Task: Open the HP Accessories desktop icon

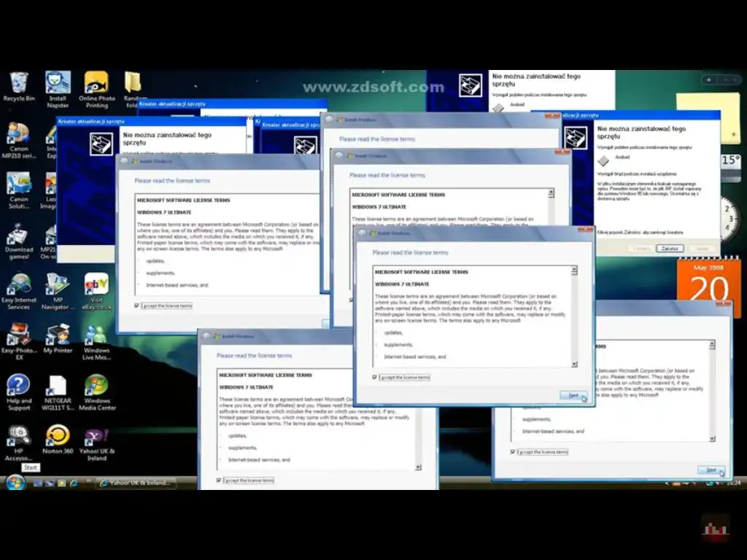Action: click(18, 443)
